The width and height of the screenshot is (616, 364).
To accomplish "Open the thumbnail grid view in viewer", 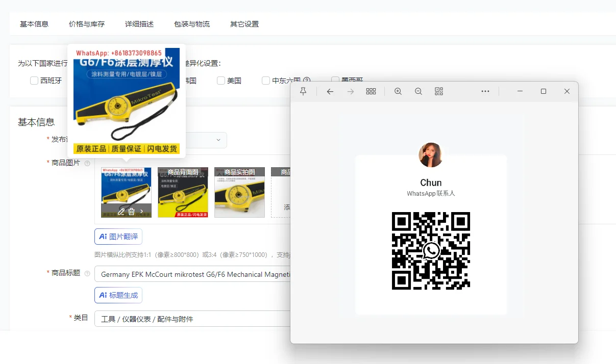I will (x=371, y=91).
